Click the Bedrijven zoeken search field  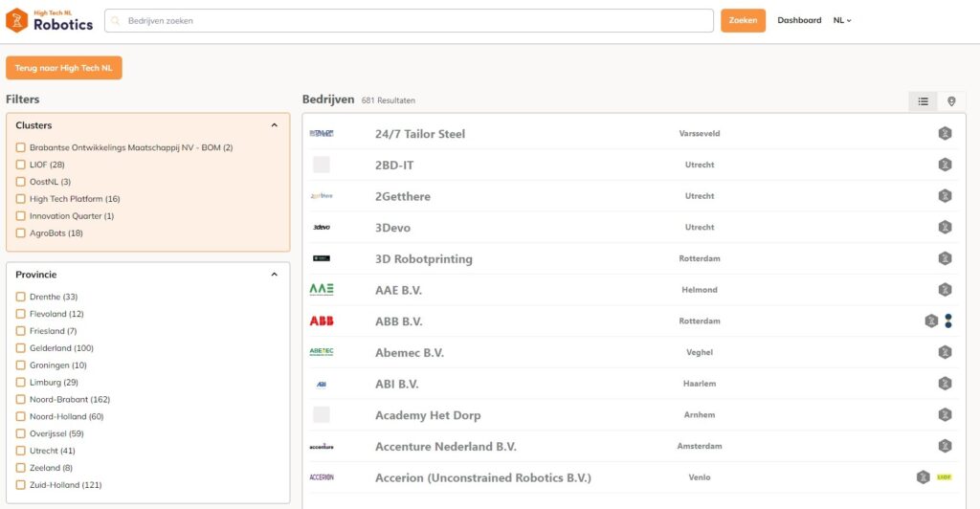click(x=409, y=21)
